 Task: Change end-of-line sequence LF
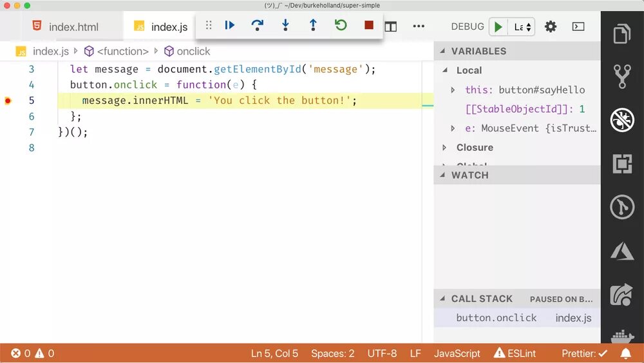(415, 353)
